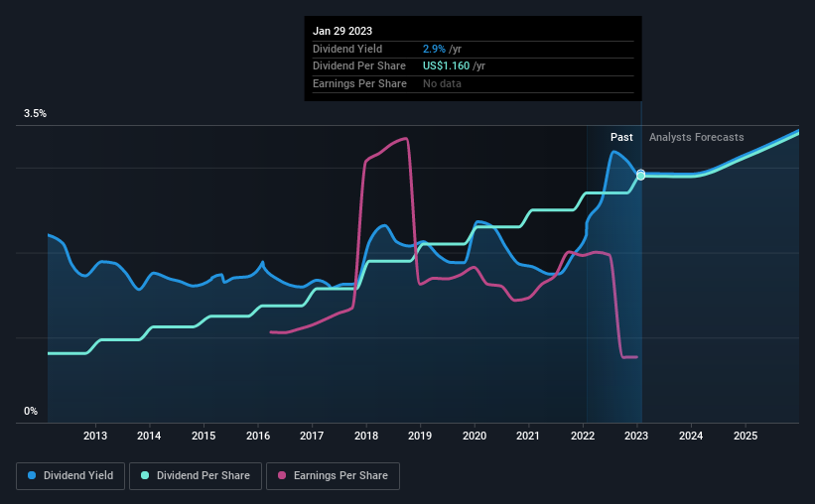
Task: Click the Jan 29 2023 tooltip date
Action: [x=342, y=31]
